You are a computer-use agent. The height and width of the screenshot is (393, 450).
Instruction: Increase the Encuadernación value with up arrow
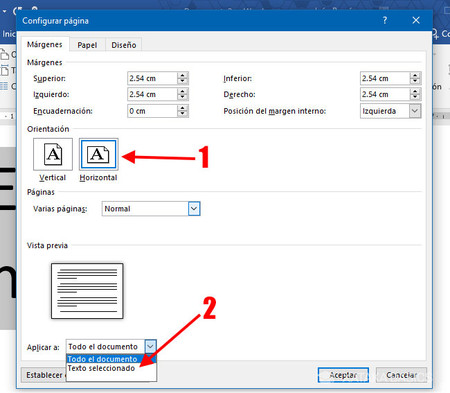(183, 108)
